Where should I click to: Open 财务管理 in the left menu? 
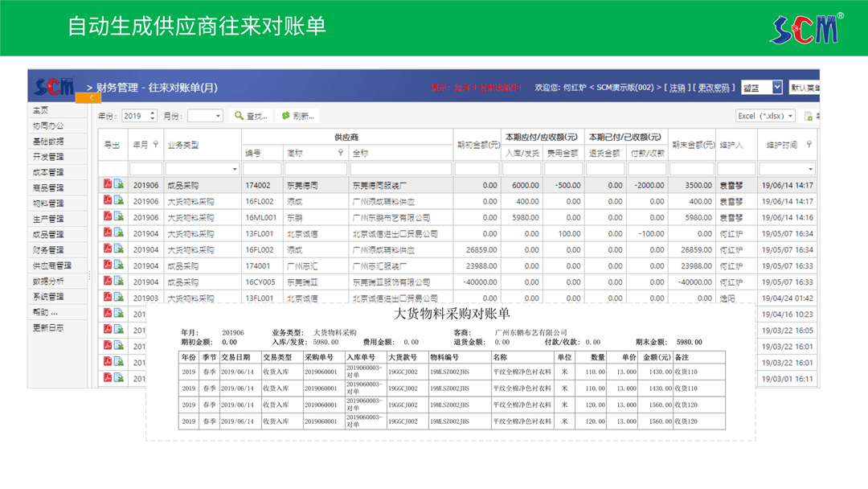[x=48, y=250]
